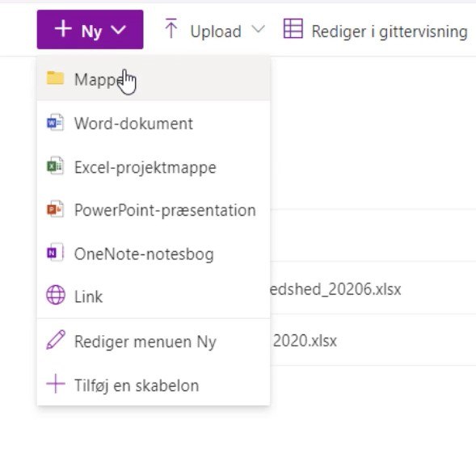Click the green Excel icon
The width and height of the screenshot is (476, 466).
click(55, 166)
